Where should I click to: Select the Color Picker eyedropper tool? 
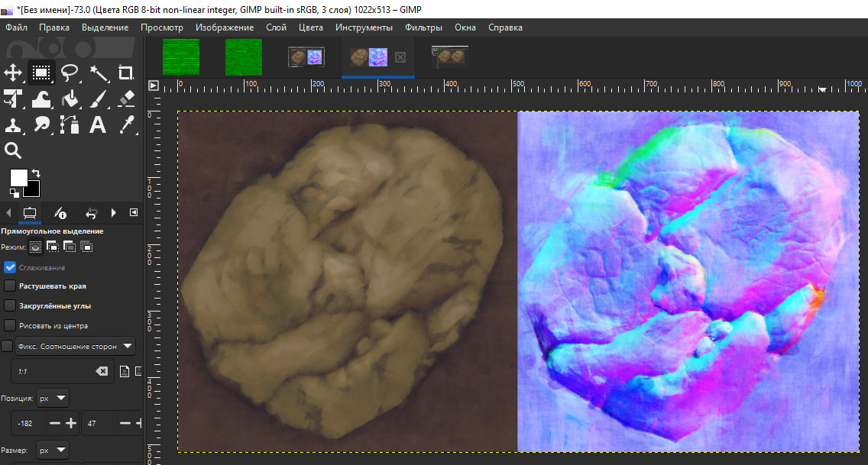[x=126, y=124]
